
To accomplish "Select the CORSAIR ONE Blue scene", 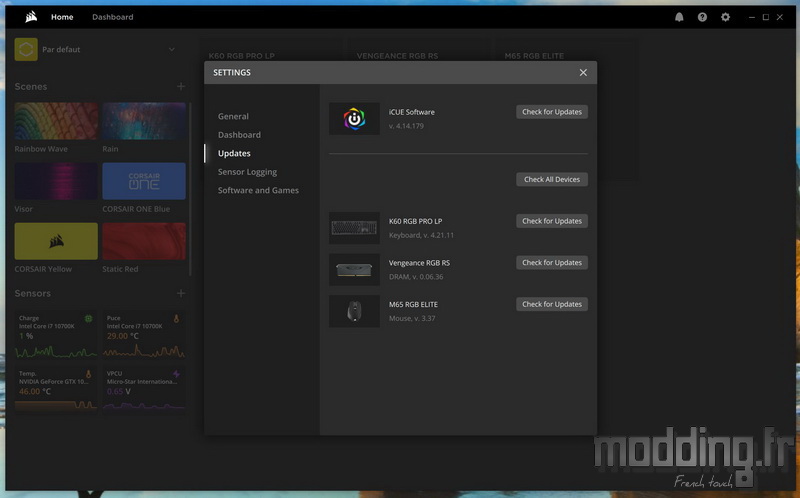I will (144, 181).
